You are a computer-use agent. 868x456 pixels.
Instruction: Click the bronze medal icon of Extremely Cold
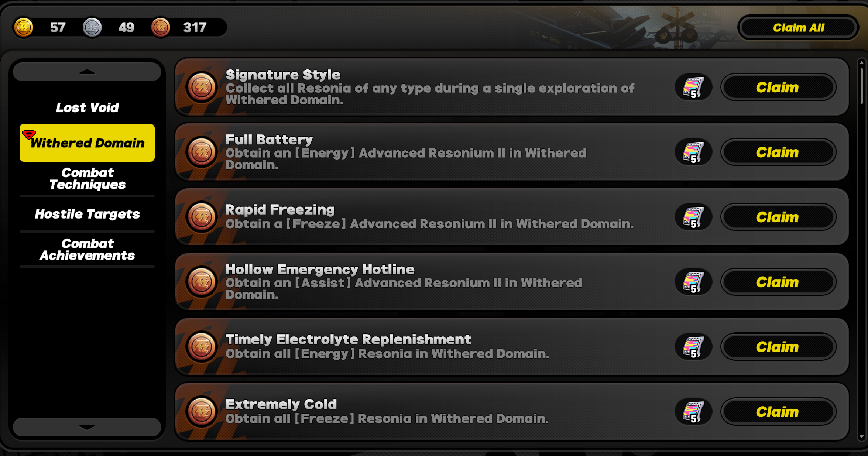click(x=202, y=411)
